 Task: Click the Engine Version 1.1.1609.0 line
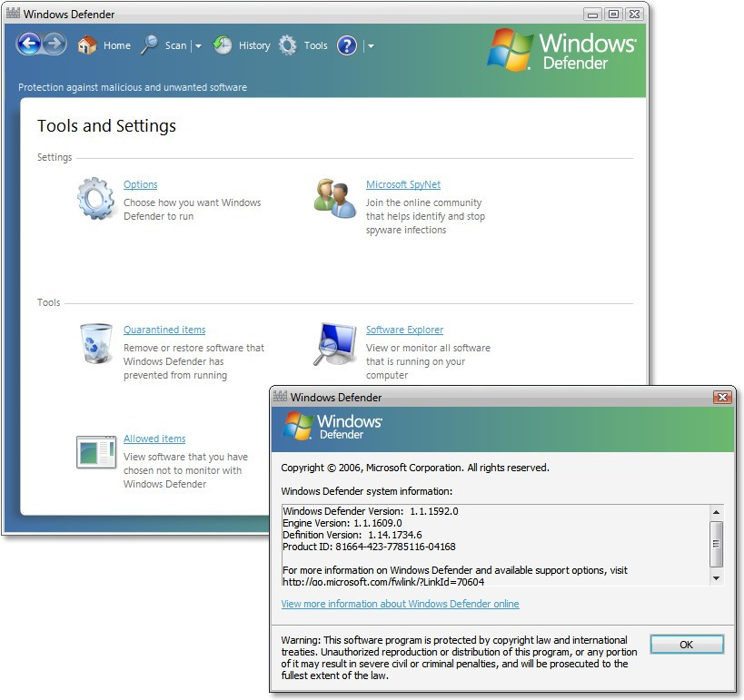(x=342, y=523)
